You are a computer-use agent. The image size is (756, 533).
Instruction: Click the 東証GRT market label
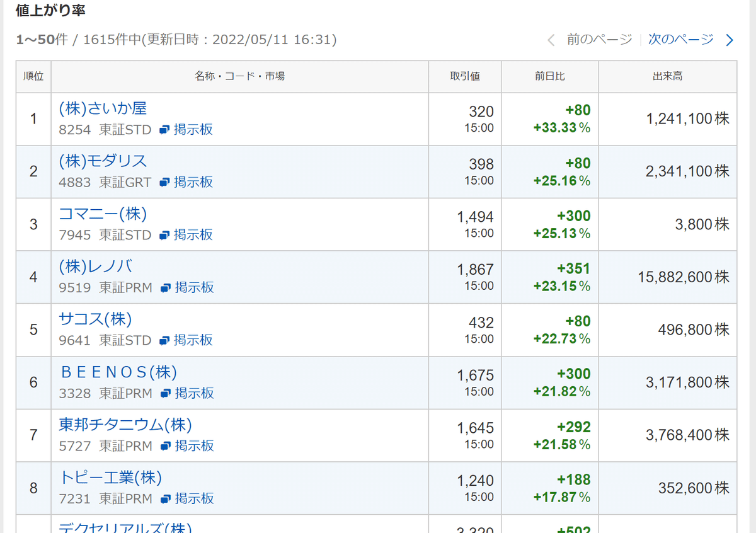tap(125, 182)
